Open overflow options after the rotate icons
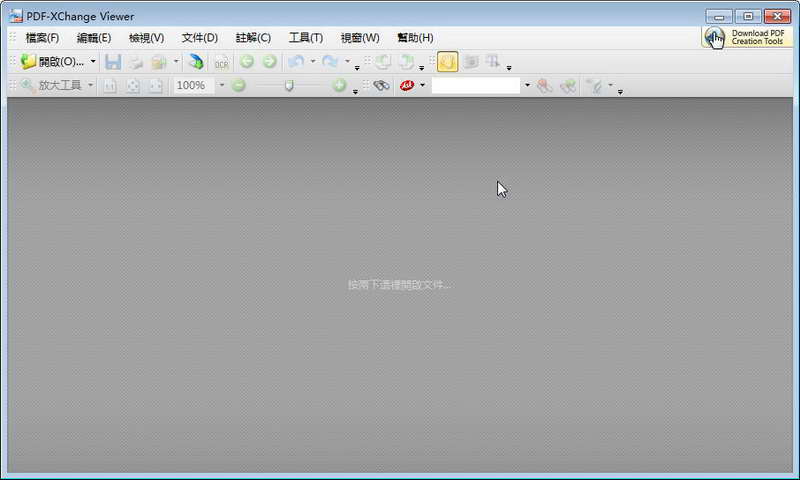 421,68
